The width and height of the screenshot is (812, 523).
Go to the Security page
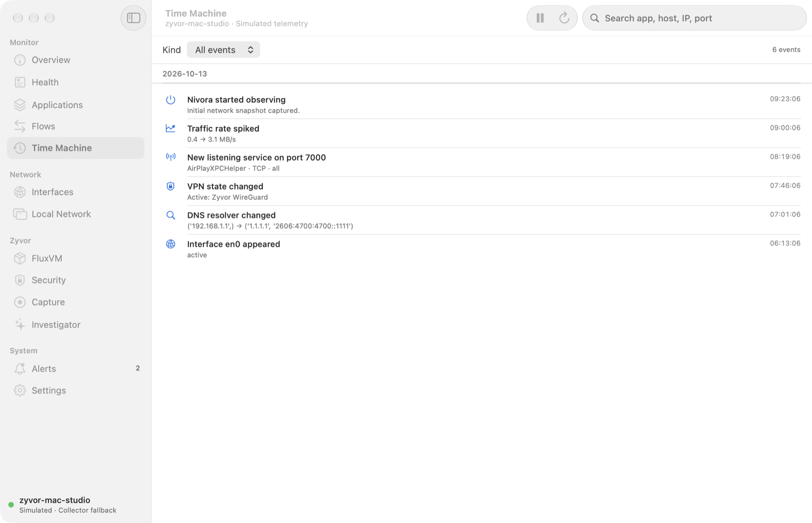(x=76, y=280)
